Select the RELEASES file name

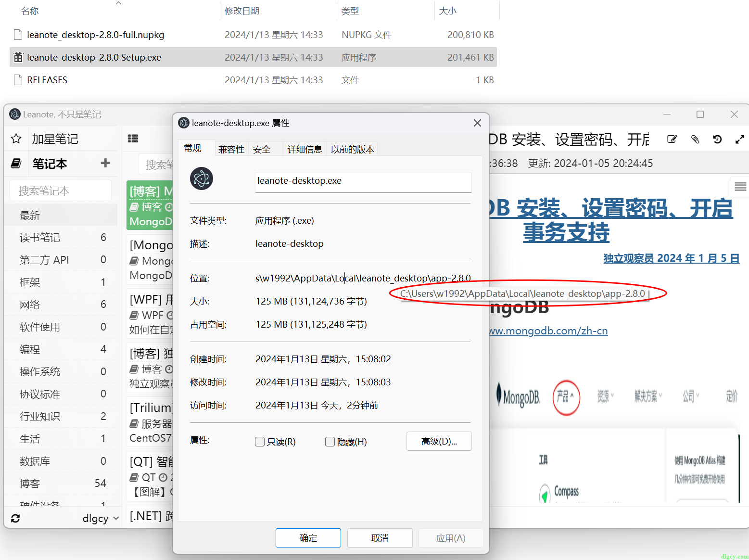(x=47, y=80)
